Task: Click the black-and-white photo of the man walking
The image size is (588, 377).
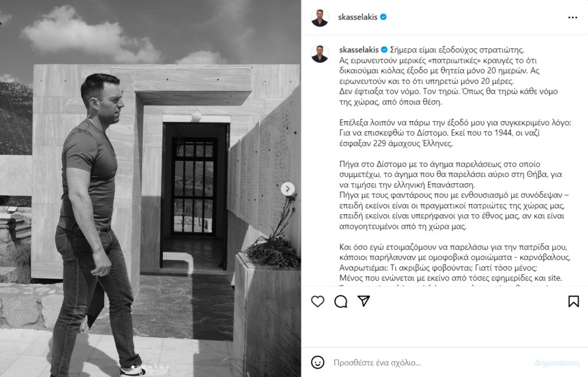Action: point(150,188)
